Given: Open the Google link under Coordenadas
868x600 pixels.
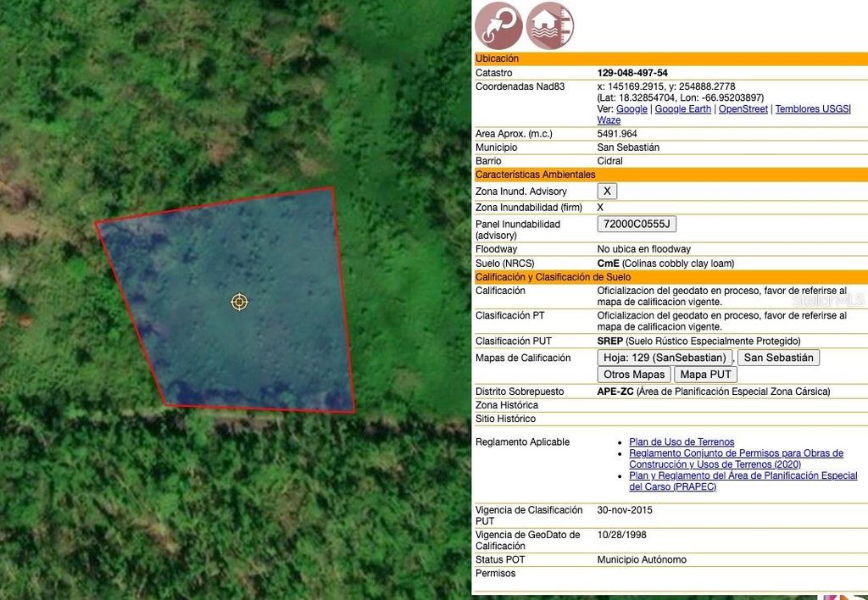Looking at the screenshot, I should (631, 108).
